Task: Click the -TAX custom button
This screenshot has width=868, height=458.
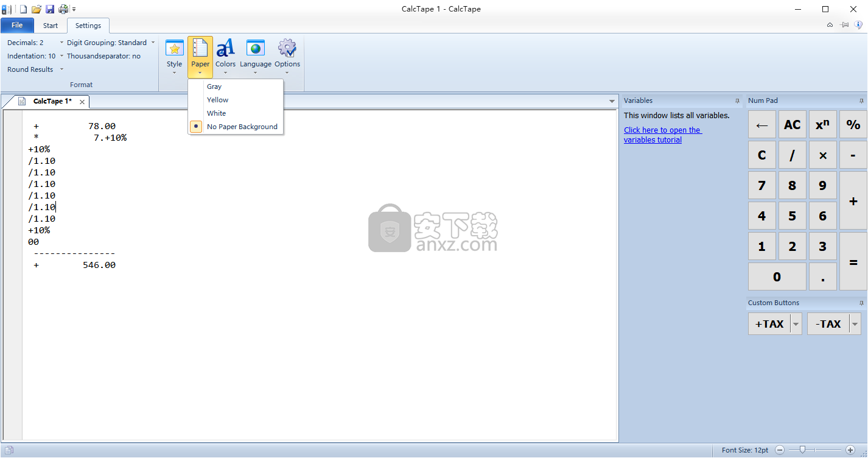Action: [828, 324]
